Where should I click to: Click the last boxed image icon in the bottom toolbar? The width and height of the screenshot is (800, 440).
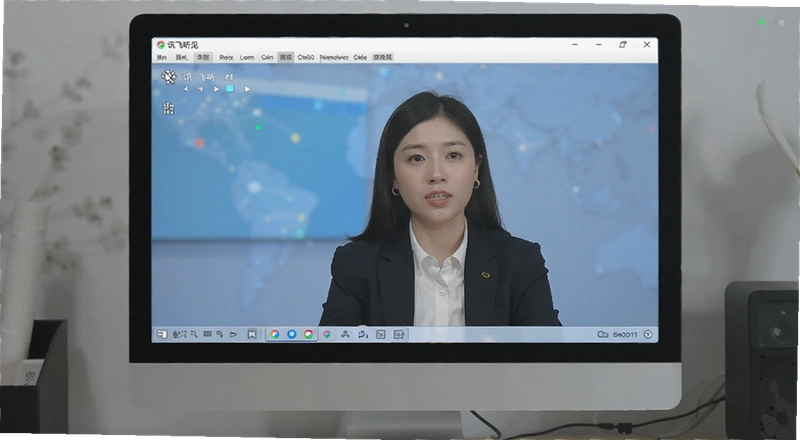(x=399, y=334)
